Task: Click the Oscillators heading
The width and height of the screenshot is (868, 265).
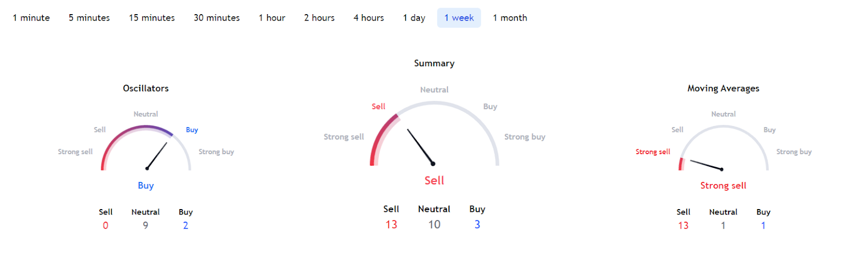Action: (145, 88)
